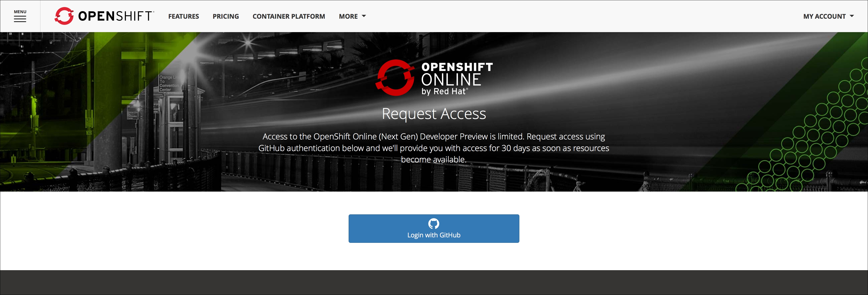Click the OpenShift logo in the header
868x295 pixels.
[104, 16]
